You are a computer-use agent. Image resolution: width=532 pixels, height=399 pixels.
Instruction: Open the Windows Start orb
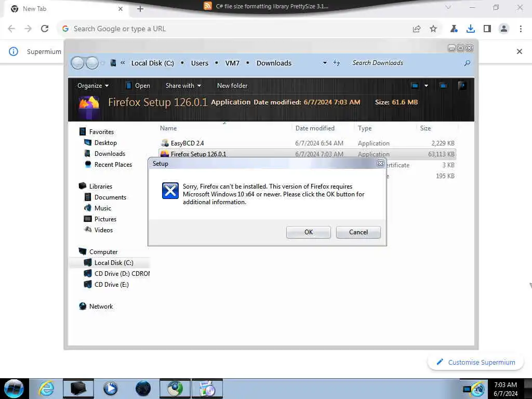tap(14, 389)
